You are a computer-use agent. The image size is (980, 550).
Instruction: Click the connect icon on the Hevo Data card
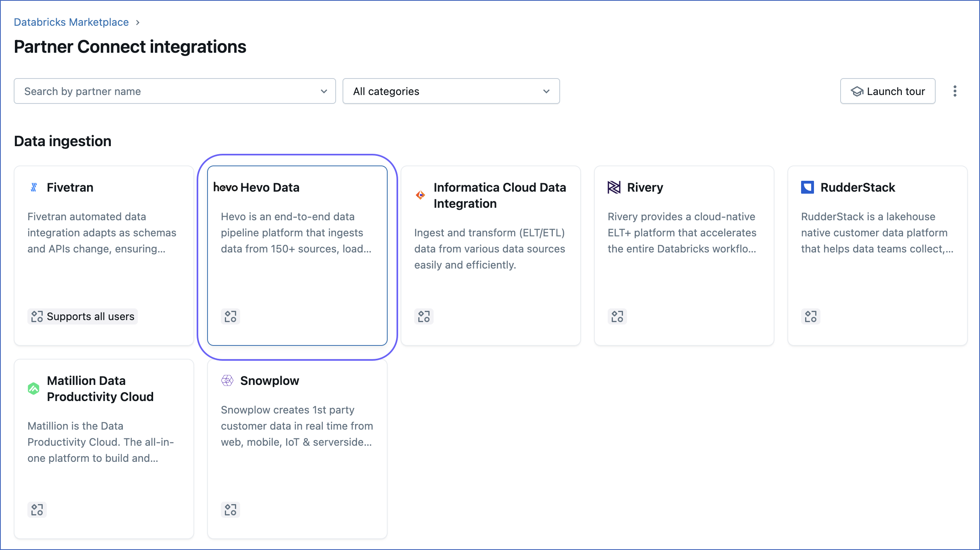pyautogui.click(x=230, y=316)
